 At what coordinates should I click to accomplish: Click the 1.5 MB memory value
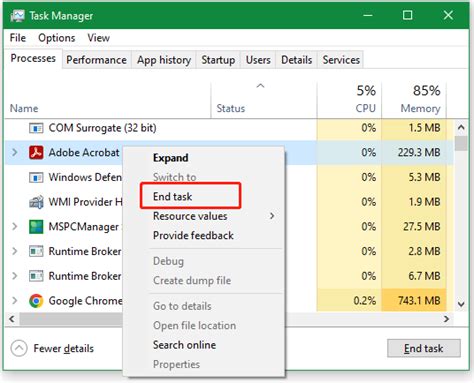[x=424, y=128]
